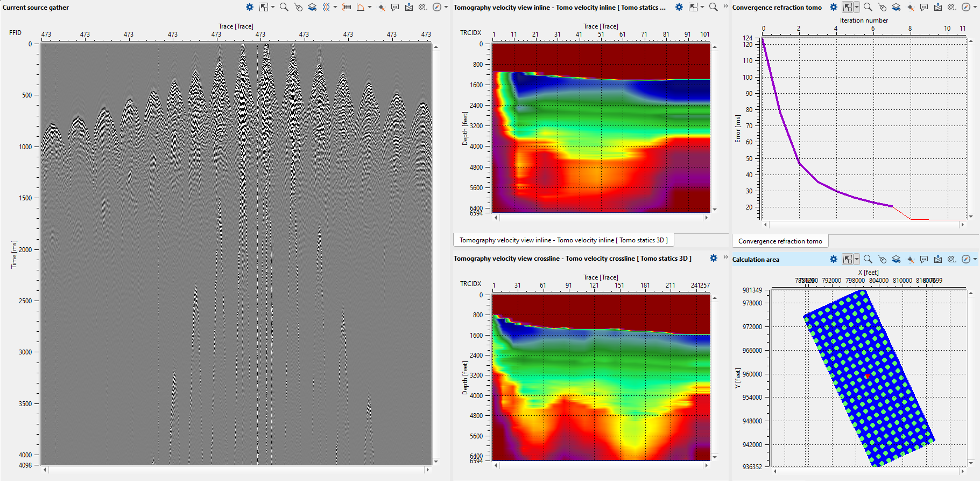This screenshot has height=481, width=980.
Task: Toggle selection mode button in Convergence refraction tomo toolbar
Action: click(x=848, y=7)
